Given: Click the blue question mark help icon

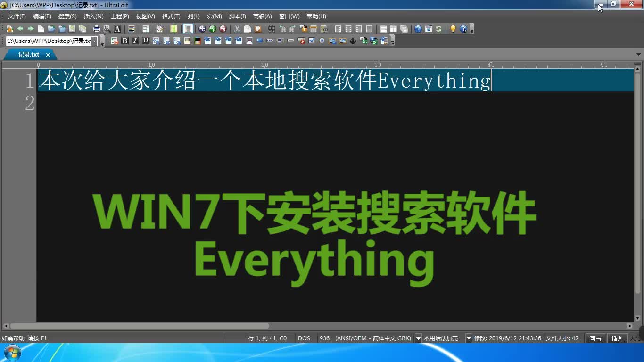Looking at the screenshot, I should point(463,29).
